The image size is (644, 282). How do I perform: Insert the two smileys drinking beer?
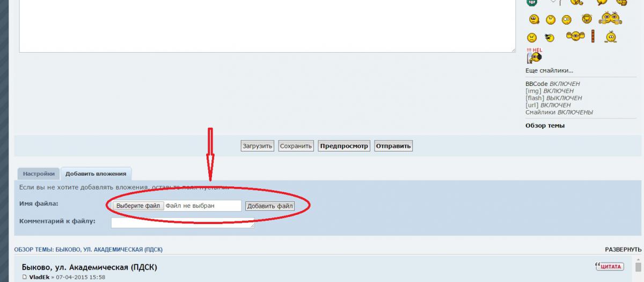(x=611, y=19)
